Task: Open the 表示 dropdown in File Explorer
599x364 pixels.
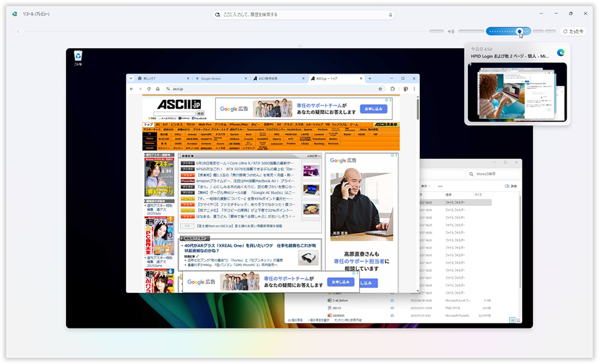Action: (426, 186)
